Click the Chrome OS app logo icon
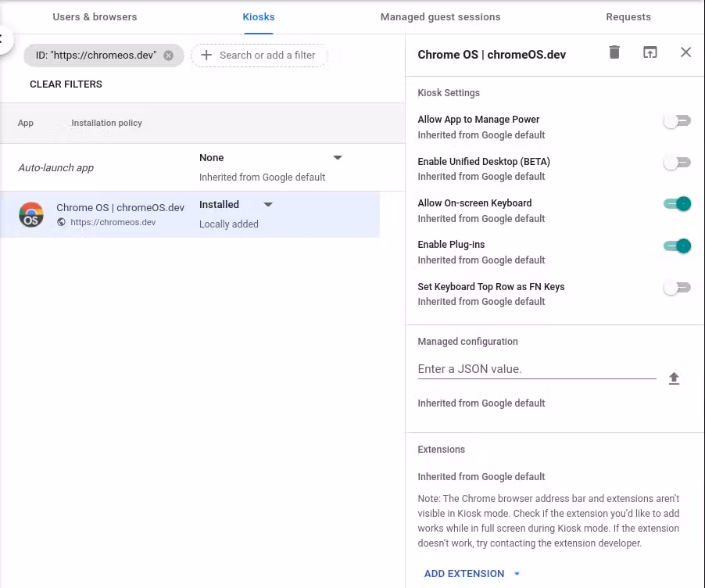This screenshot has width=705, height=588. [x=31, y=214]
